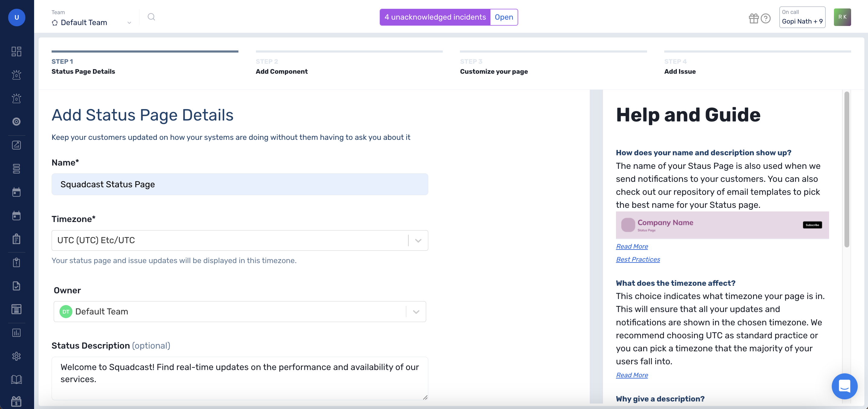Open the settings gear in sidebar
This screenshot has width=868, height=409.
pyautogui.click(x=17, y=356)
